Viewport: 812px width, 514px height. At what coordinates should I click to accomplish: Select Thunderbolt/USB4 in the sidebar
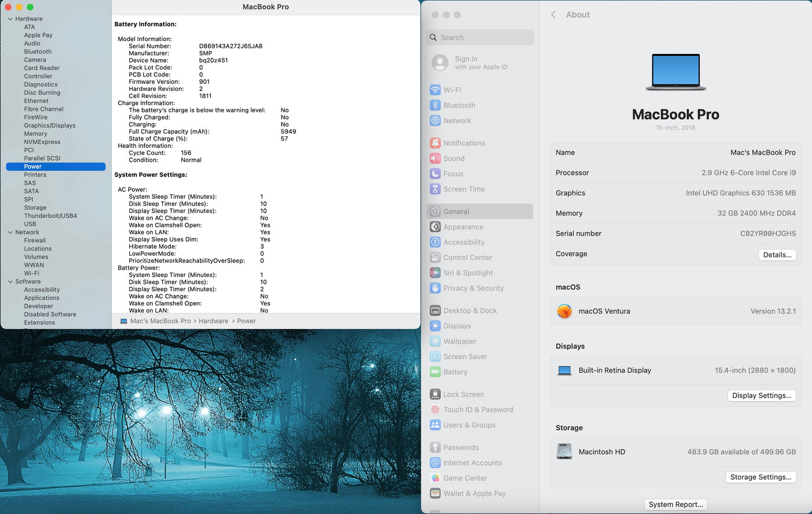[51, 216]
